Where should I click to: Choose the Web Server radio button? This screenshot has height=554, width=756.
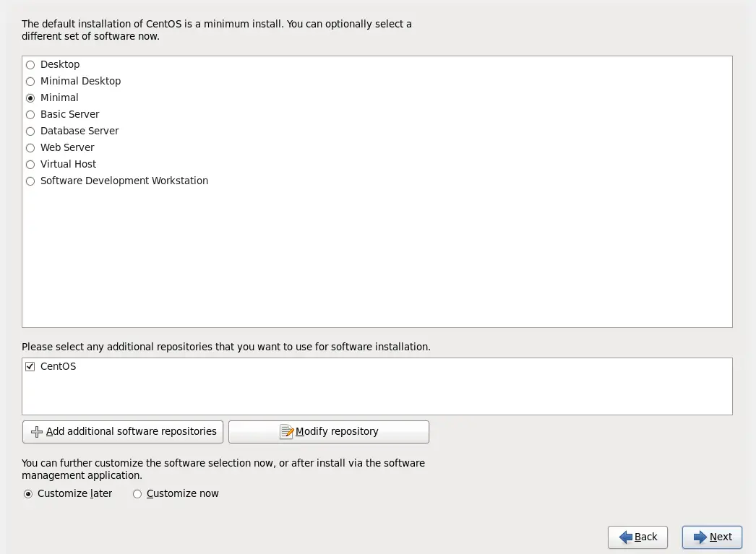click(30, 148)
